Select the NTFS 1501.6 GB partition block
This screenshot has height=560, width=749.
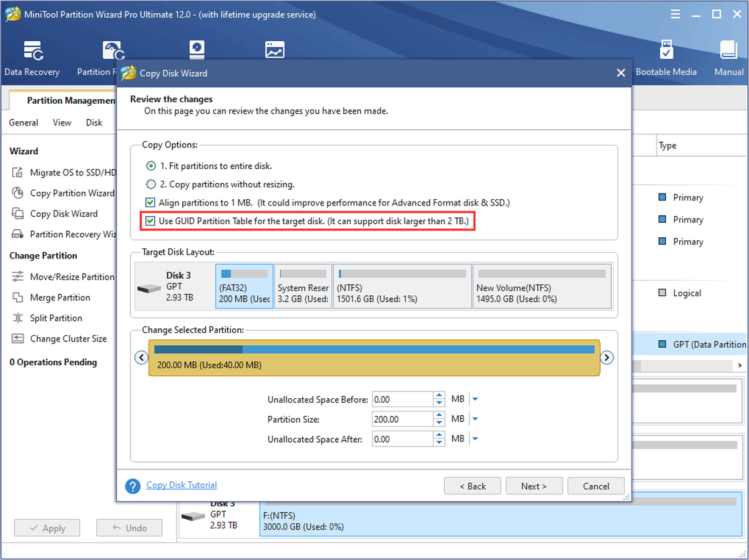click(402, 286)
